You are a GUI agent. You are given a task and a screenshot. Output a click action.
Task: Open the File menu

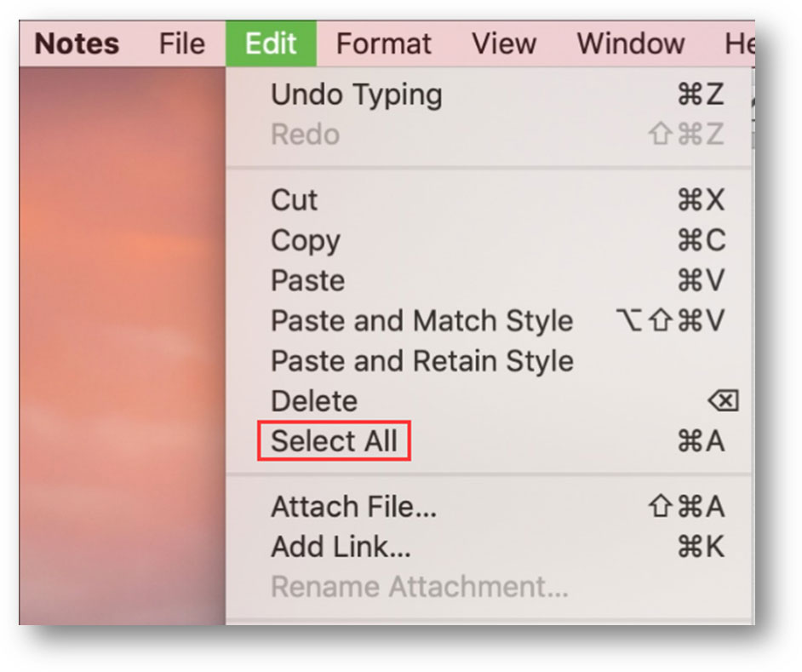(181, 43)
